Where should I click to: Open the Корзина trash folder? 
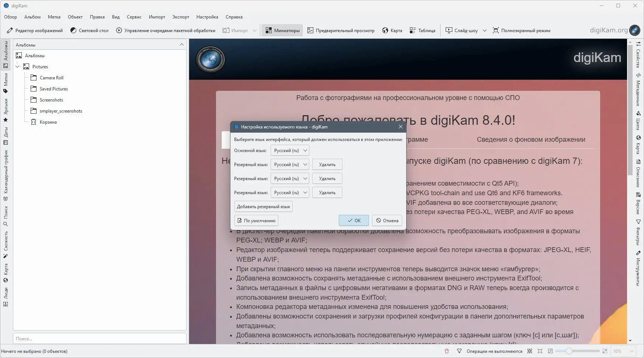click(x=48, y=122)
